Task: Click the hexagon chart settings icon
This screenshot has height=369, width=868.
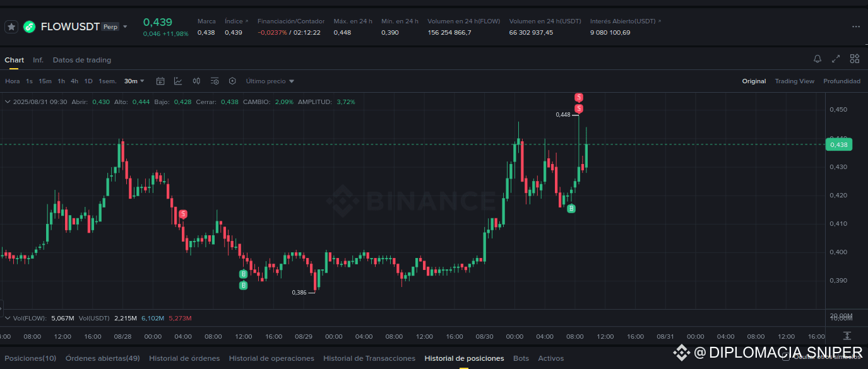Action: 232,81
